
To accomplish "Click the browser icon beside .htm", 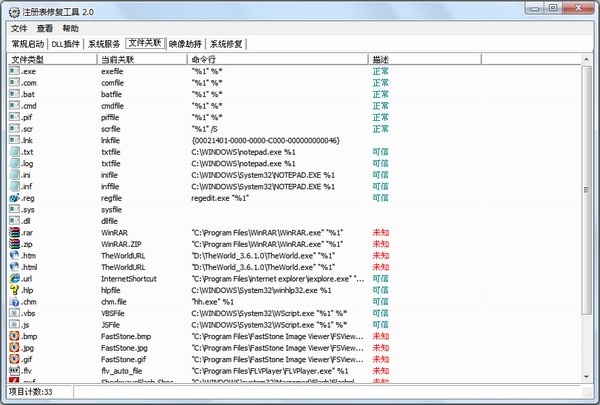I will 13,255.
